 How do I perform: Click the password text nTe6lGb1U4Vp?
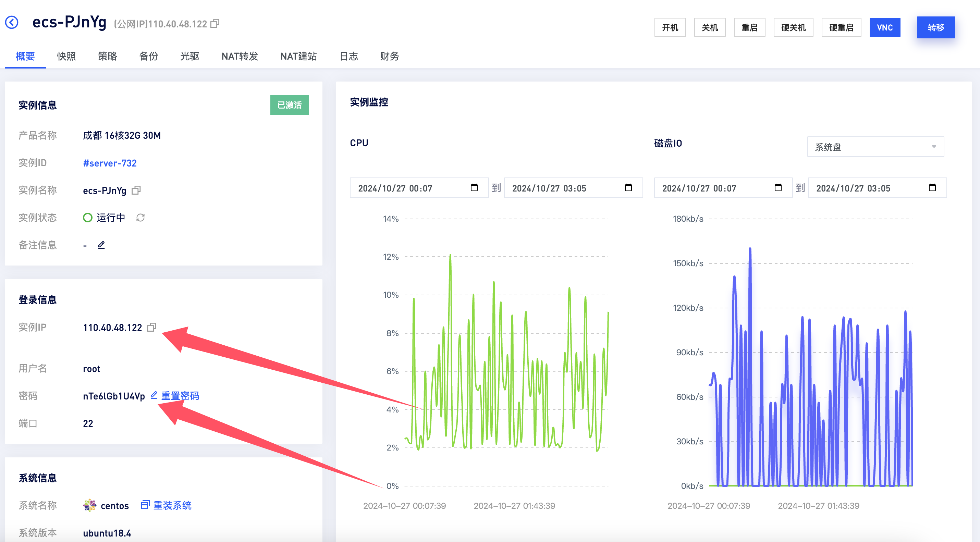click(114, 396)
